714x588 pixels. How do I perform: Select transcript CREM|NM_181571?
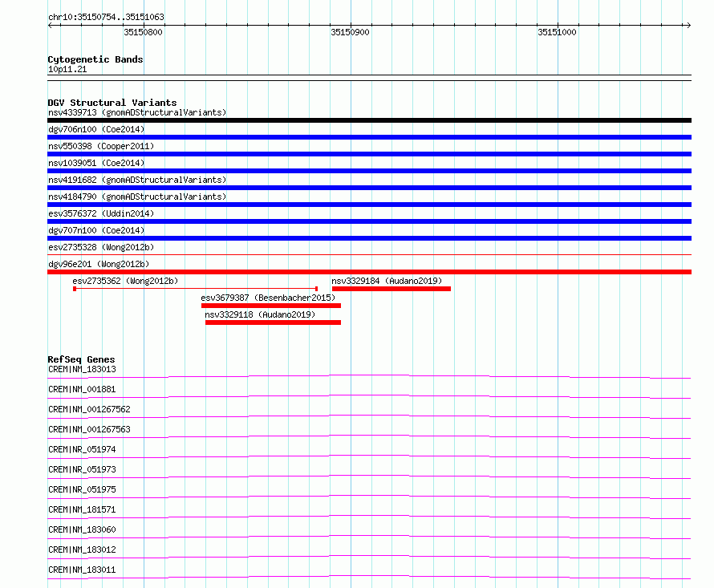[82, 509]
